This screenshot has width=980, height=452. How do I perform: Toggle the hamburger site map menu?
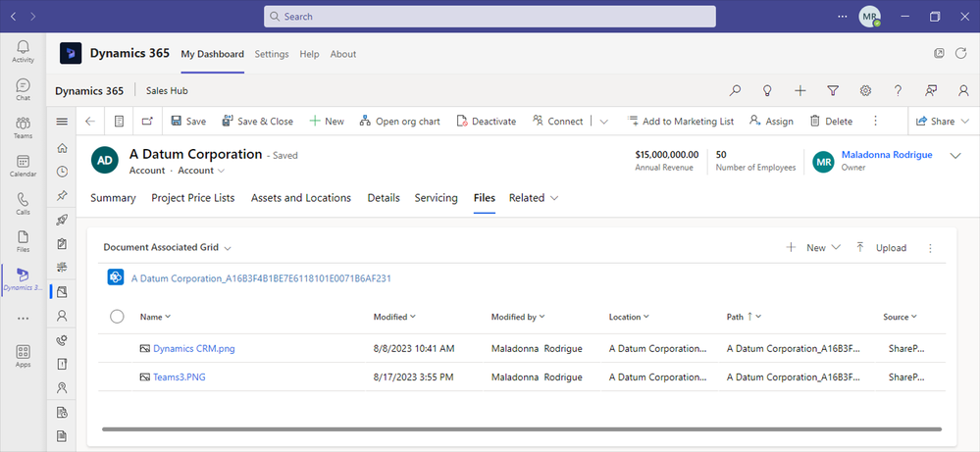coord(62,122)
